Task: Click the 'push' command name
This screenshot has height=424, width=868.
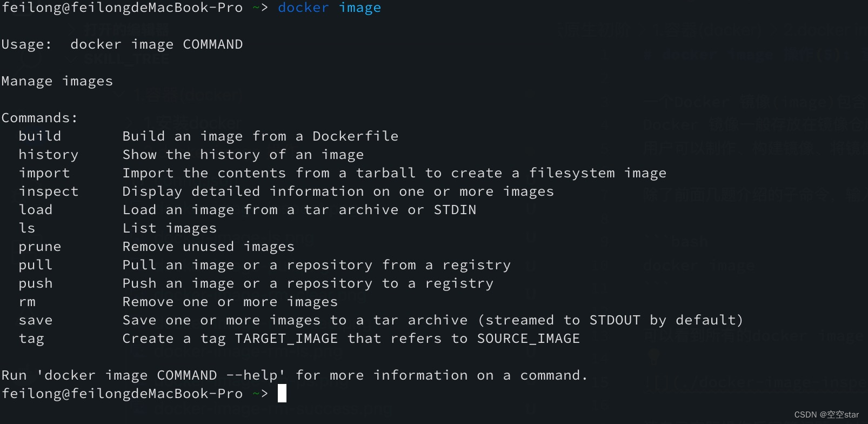Action: coord(35,283)
